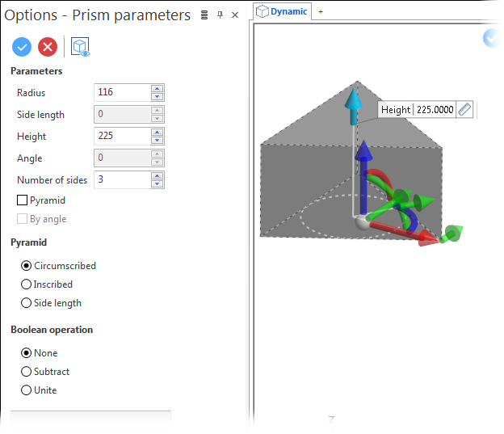
Task: Click the white origin sphere of gizmo
Action: click(362, 223)
